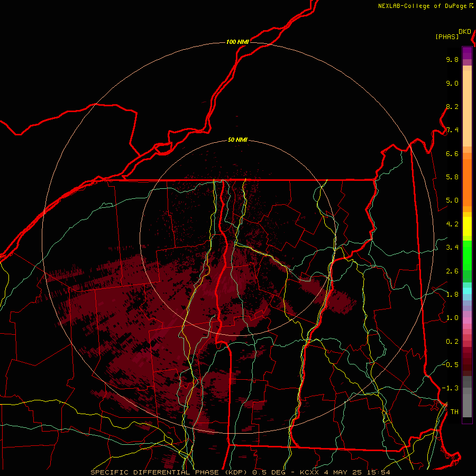This screenshot has width=476, height=476.
Task: Click the 5.0 scale value
Action: (x=452, y=200)
